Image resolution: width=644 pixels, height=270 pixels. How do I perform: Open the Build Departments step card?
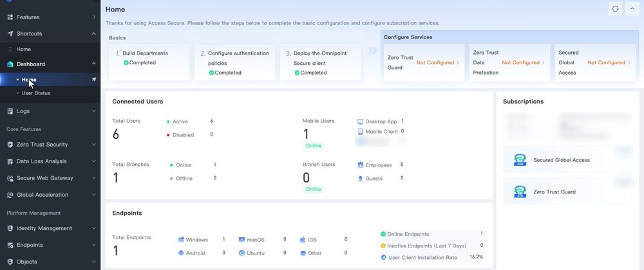pyautogui.click(x=149, y=63)
